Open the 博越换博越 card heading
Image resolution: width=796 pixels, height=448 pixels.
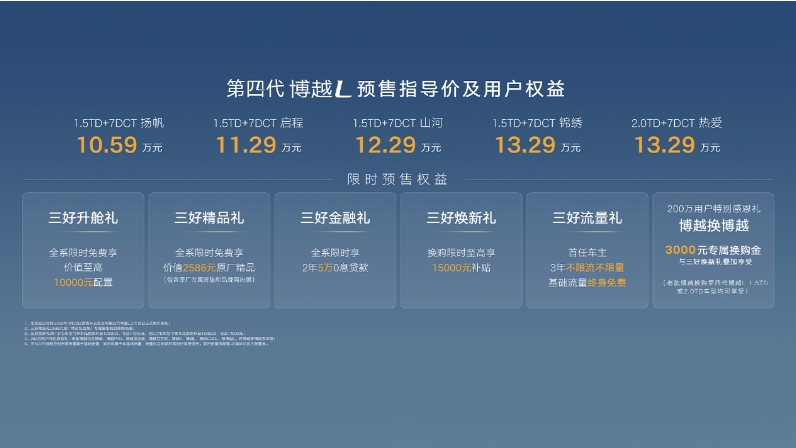point(714,226)
